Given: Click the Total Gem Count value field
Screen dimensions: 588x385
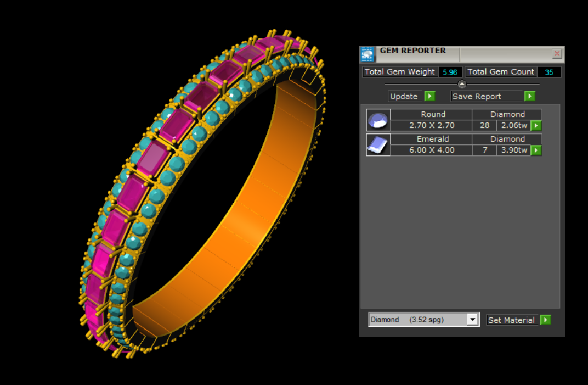Looking at the screenshot, I should [x=549, y=72].
